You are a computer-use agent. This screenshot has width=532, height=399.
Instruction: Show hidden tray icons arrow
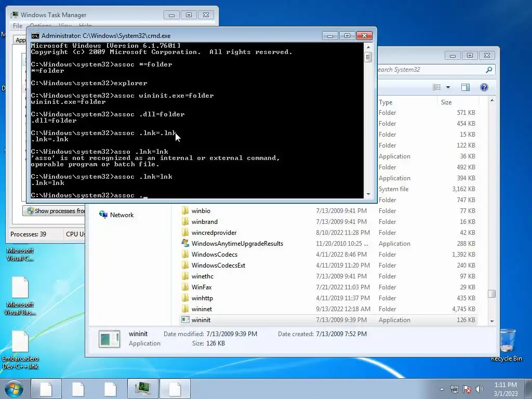point(442,389)
